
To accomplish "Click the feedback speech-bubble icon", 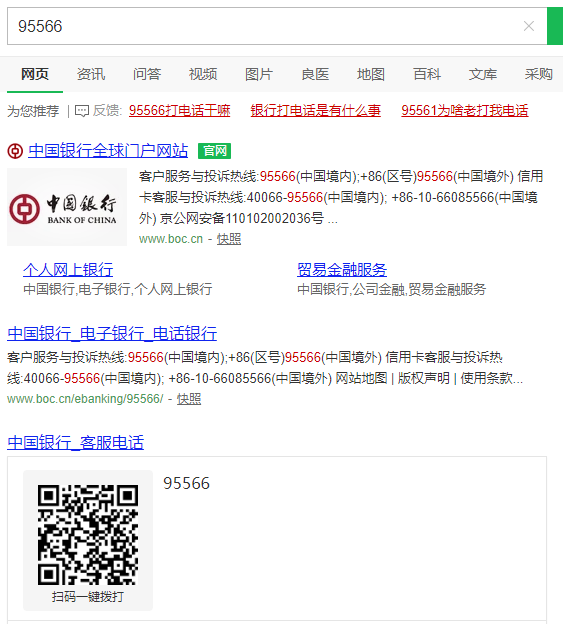I will click(82, 111).
